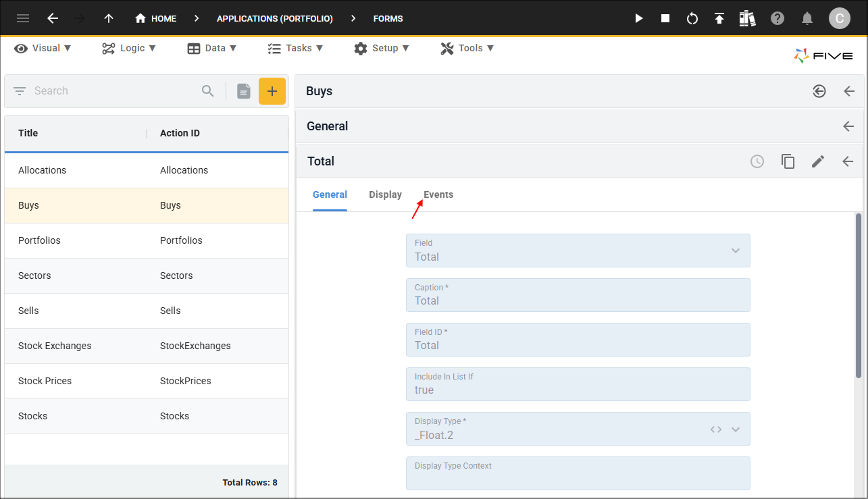Screen dimensions: 868x499
Task: Open the notifications bell
Action: 807,18
